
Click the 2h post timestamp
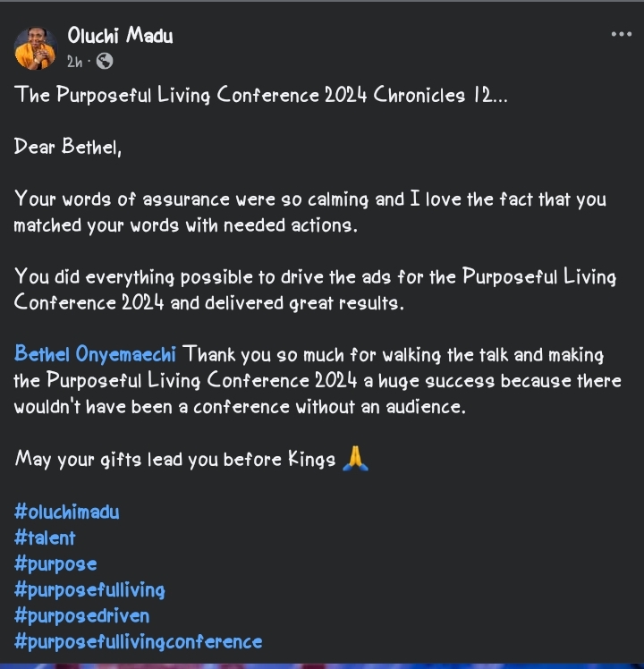pyautogui.click(x=74, y=62)
